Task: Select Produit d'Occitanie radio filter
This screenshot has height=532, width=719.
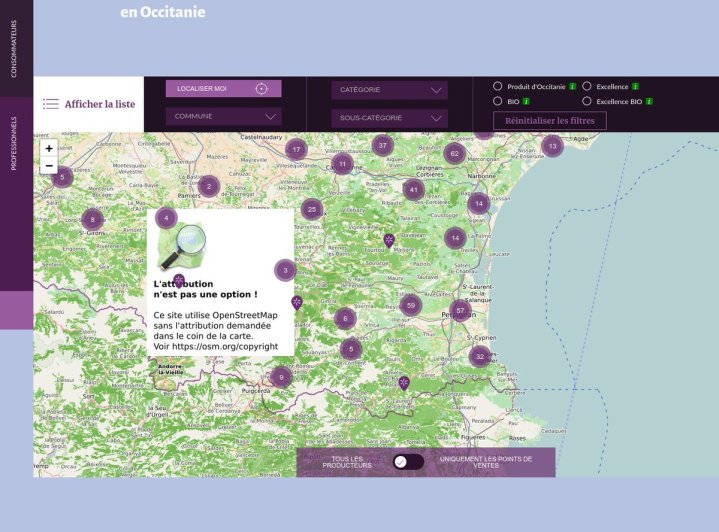Action: click(x=498, y=86)
